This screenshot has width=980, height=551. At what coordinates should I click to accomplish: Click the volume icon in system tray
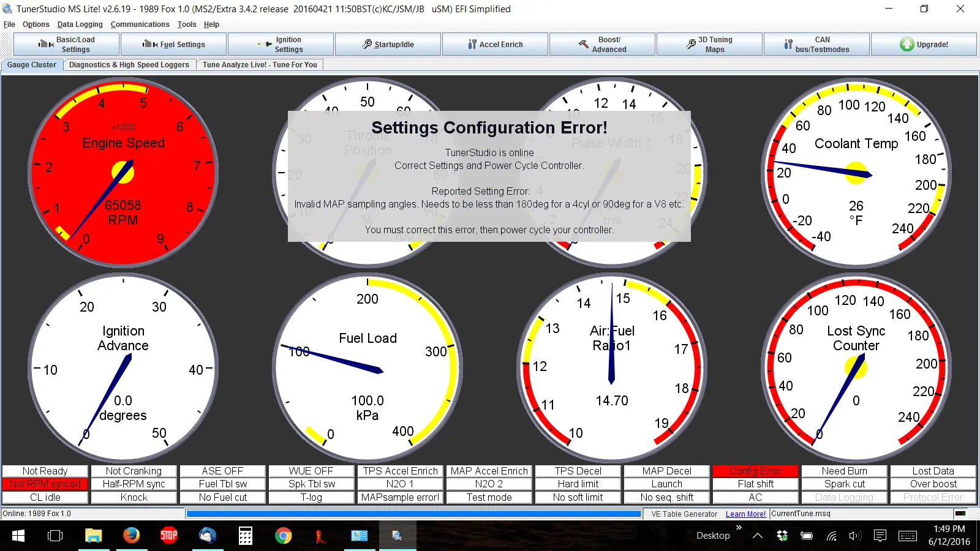(x=855, y=536)
